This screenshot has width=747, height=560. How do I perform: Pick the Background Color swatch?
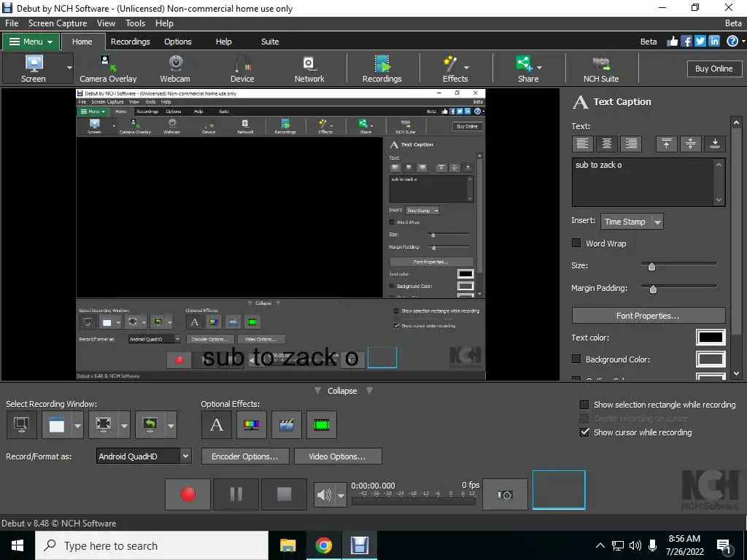pyautogui.click(x=711, y=359)
